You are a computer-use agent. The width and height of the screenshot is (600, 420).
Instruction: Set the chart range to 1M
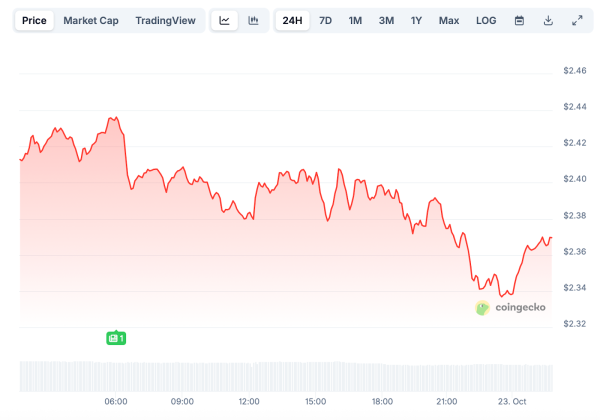pyautogui.click(x=355, y=20)
